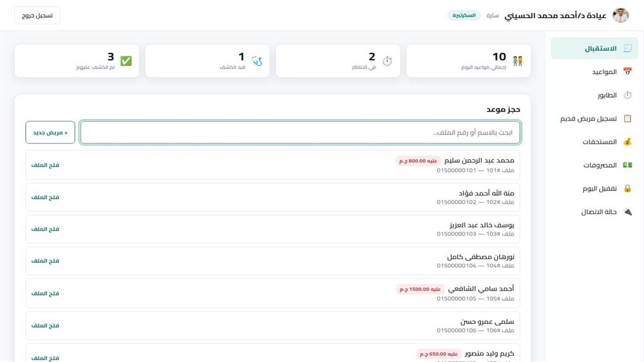Open file for سلمى عمرو حسن

click(x=45, y=325)
